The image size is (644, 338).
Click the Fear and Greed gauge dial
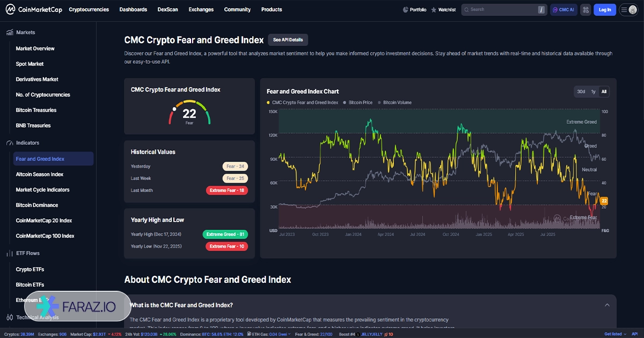click(189, 112)
